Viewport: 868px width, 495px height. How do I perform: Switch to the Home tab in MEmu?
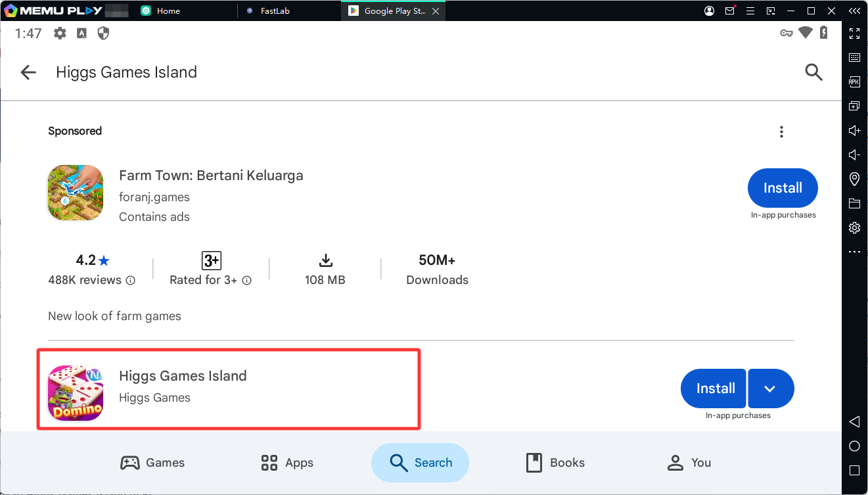[x=161, y=11]
